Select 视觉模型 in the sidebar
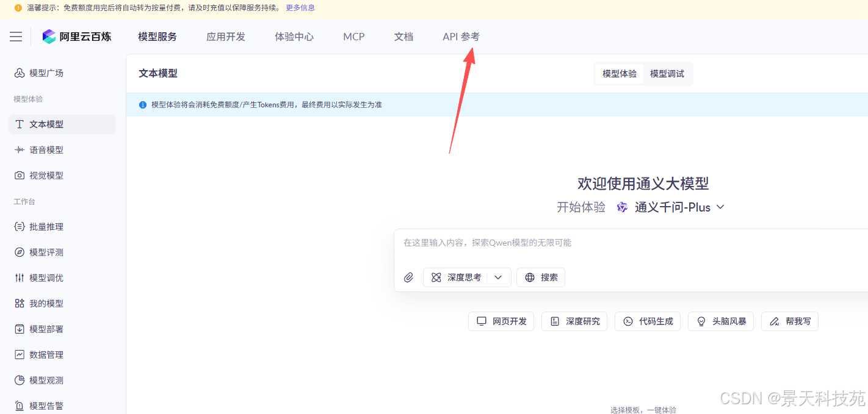The image size is (868, 414). pyautogui.click(x=62, y=176)
